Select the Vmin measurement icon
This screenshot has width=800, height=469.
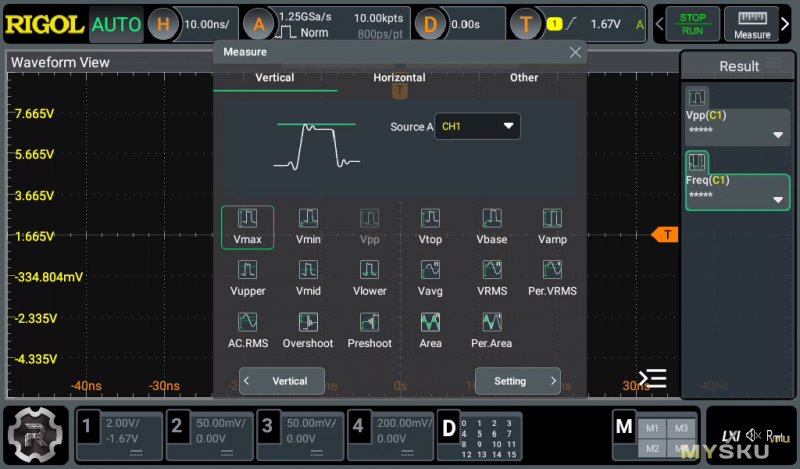(308, 219)
